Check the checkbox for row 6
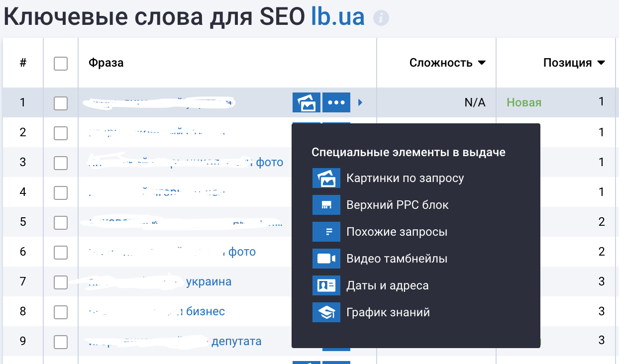This screenshot has width=619, height=364. coord(61,252)
